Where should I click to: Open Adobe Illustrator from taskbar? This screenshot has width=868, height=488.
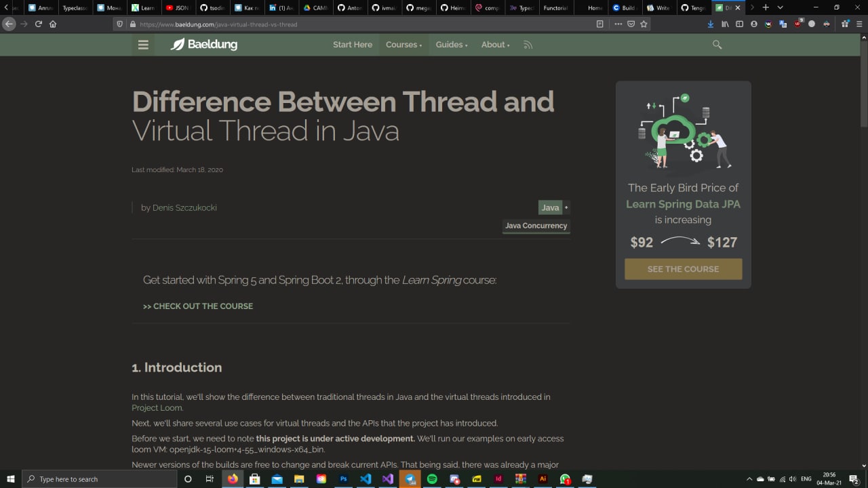pyautogui.click(x=542, y=479)
